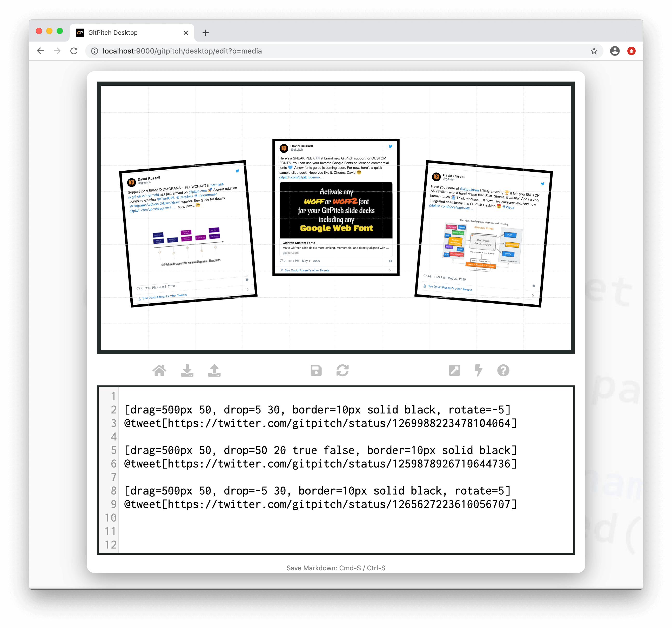Viewport: 672px width, 628px height.
Task: Click the heart like icon on center tweet
Action: point(281,261)
